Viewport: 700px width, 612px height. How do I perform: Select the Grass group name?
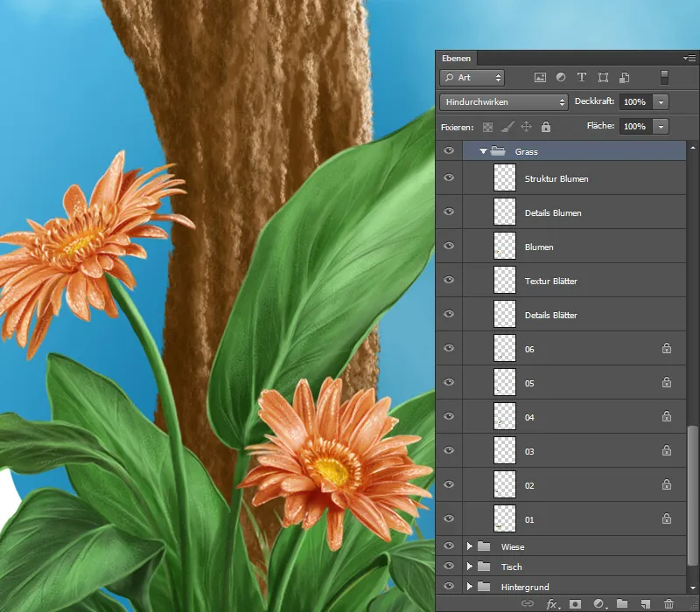coord(527,151)
